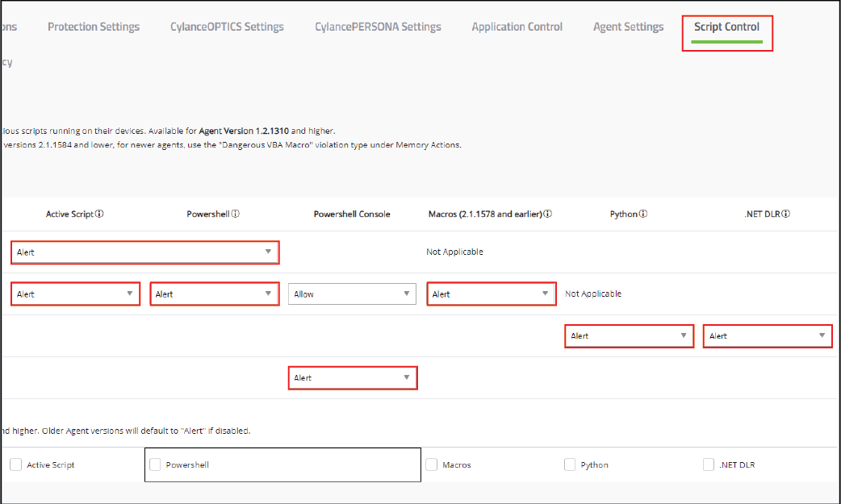Toggle the Python checkbox
Image resolution: width=841 pixels, height=504 pixels.
(570, 464)
